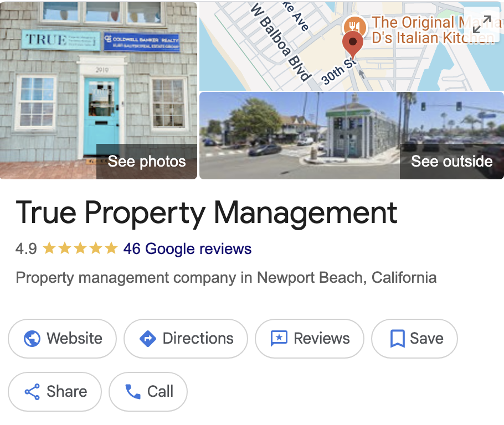Viewport: 504px width, 425px height.
Task: Open See photos overlay
Action: point(147,161)
